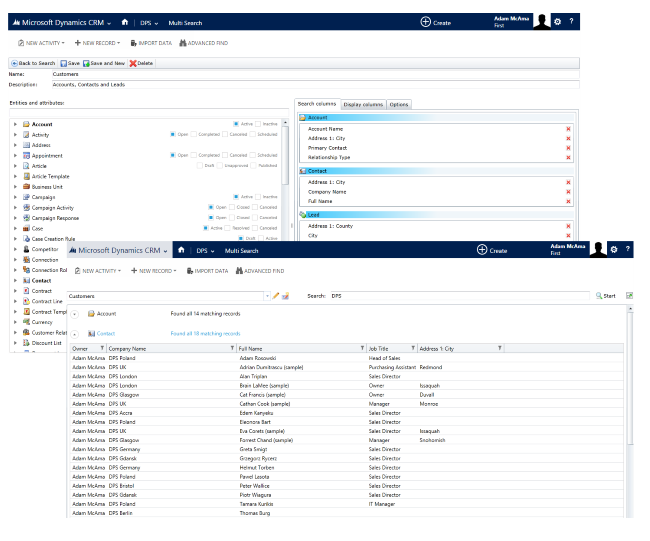This screenshot has width=650, height=541.
Task: Toggle Draft checkbox for Article entity
Action: click(200, 165)
